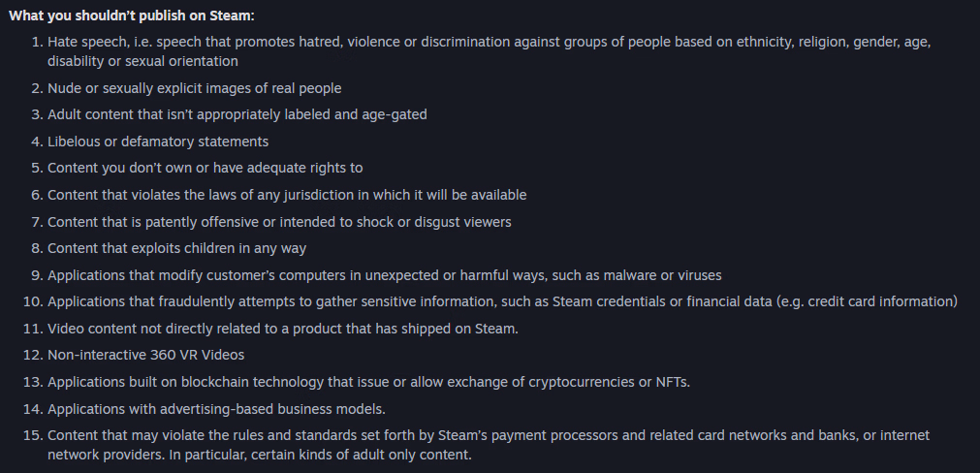Click 'Video content not directly related' item
The height and width of the screenshot is (473, 980).
tap(283, 329)
